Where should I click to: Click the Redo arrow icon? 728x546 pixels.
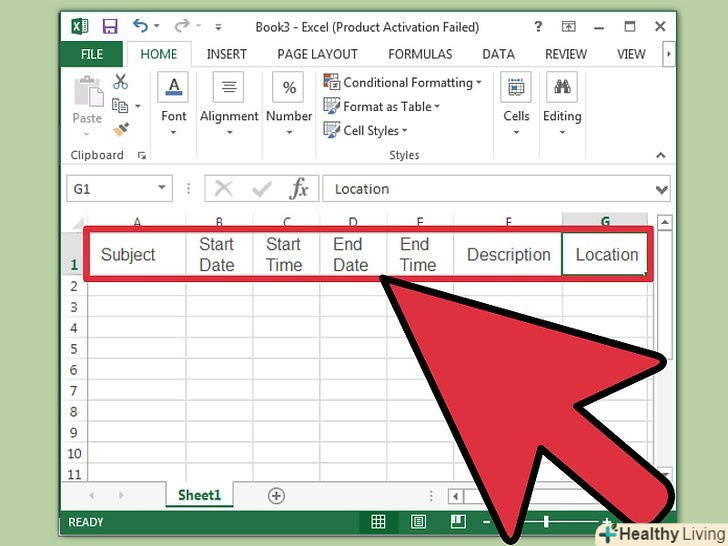coord(182,26)
